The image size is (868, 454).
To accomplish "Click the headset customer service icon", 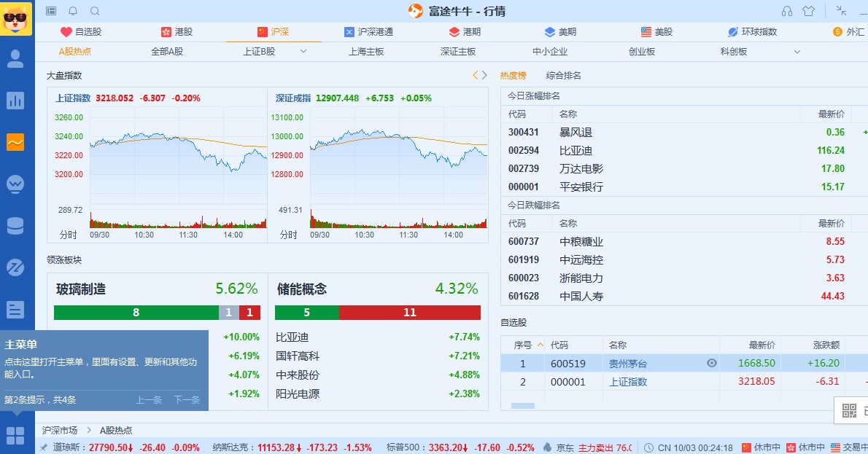I will click(786, 11).
